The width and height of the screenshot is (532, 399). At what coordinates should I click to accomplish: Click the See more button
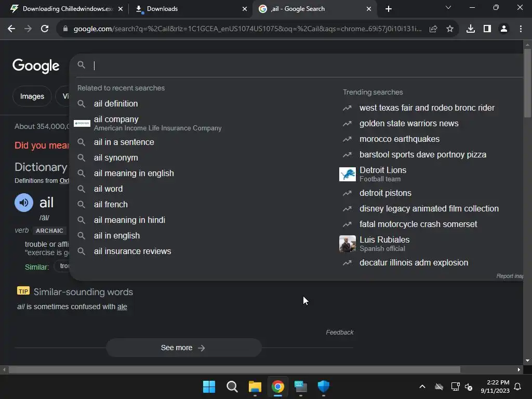pos(183,348)
